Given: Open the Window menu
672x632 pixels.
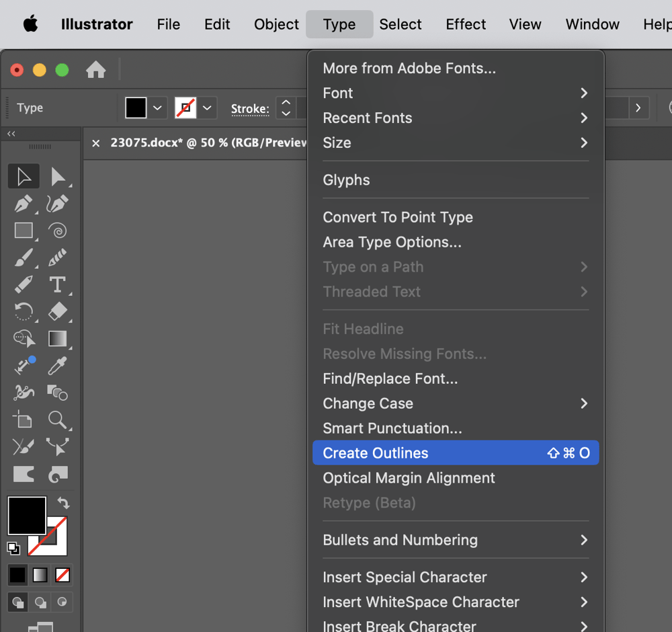Looking at the screenshot, I should (592, 24).
